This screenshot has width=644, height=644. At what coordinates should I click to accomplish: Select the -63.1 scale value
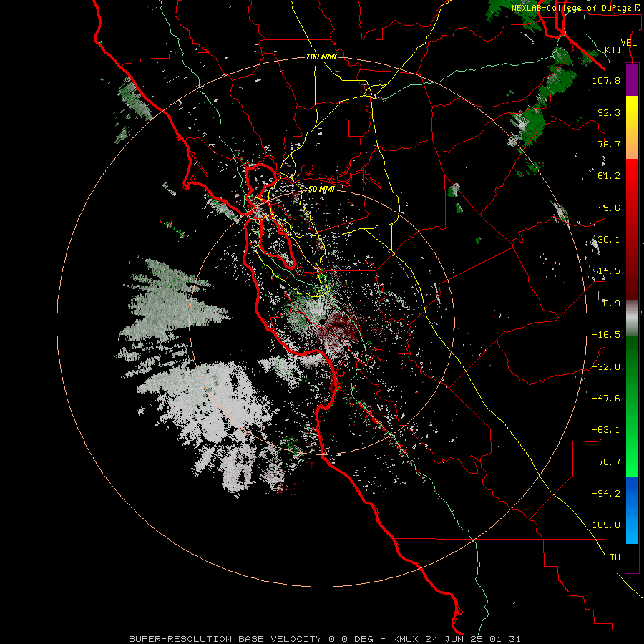click(x=606, y=430)
